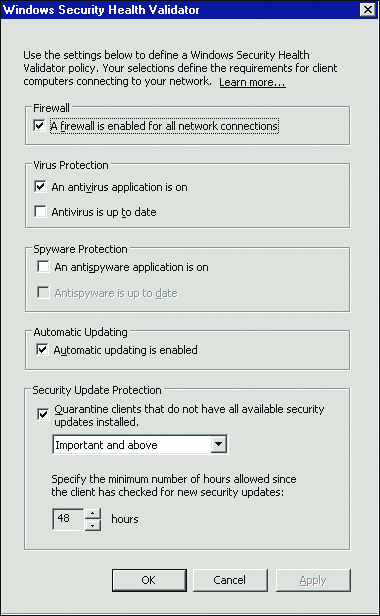The width and height of the screenshot is (380, 616).
Task: Disable the Automatic updating checkbox
Action: click(42, 349)
